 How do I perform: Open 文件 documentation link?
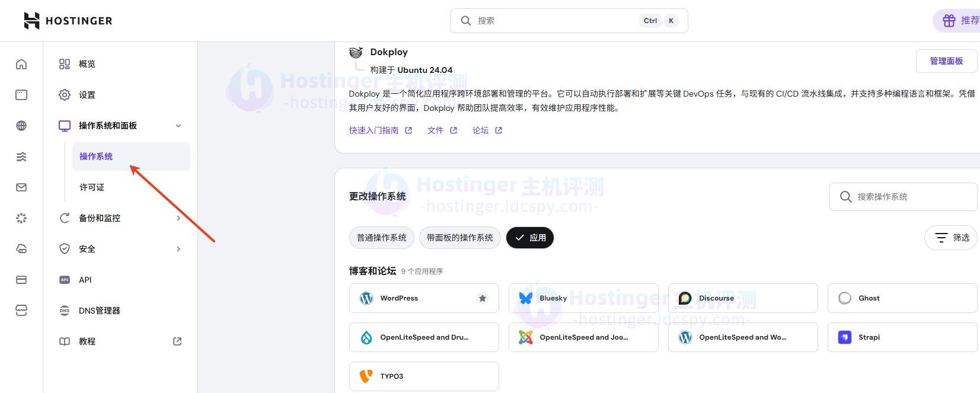point(442,130)
